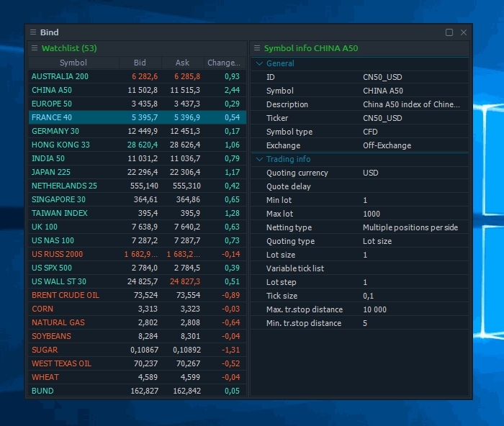Screen dimensions: 504x426
Task: Select the NATURAL GAS symbol row
Action: 58,322
